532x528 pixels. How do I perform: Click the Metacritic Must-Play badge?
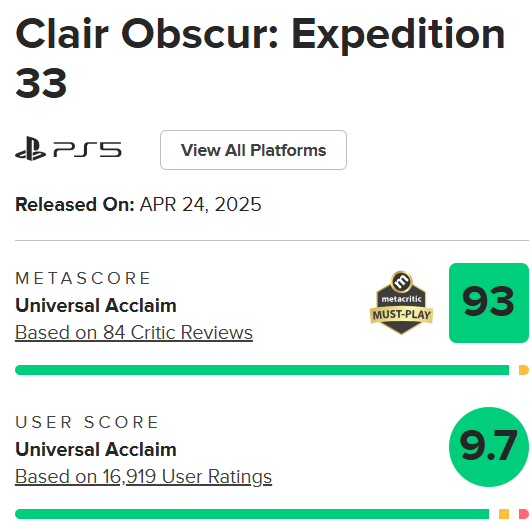point(401,303)
